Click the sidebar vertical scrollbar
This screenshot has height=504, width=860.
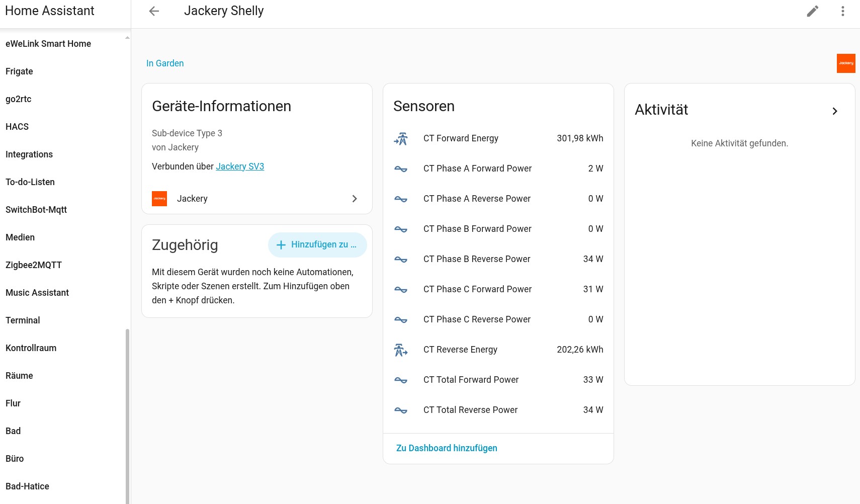pos(127,416)
